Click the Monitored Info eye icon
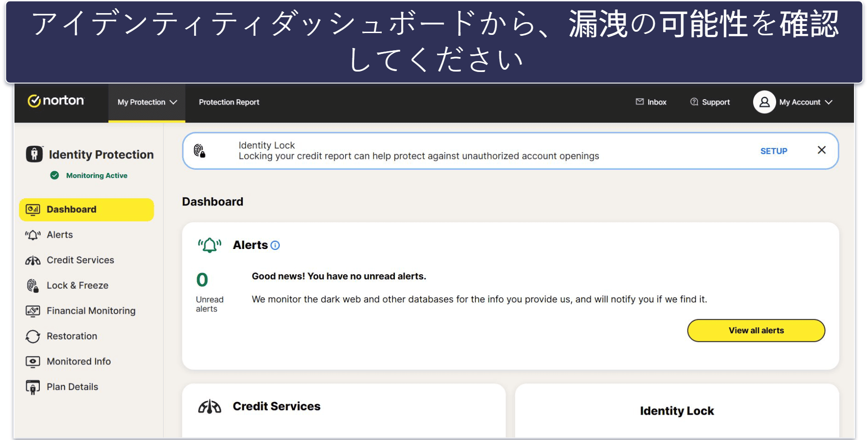The width and height of the screenshot is (868, 440). (33, 362)
